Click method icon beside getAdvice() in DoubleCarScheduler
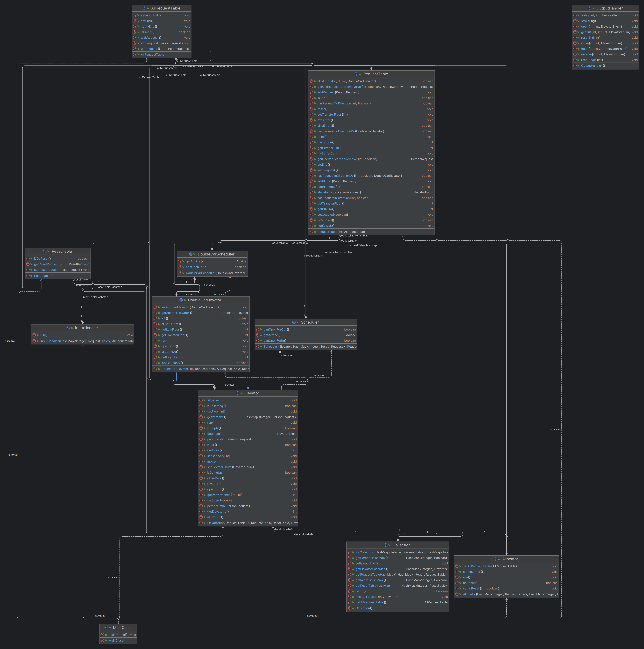Image resolution: width=644 pixels, height=649 pixels. (x=179, y=261)
